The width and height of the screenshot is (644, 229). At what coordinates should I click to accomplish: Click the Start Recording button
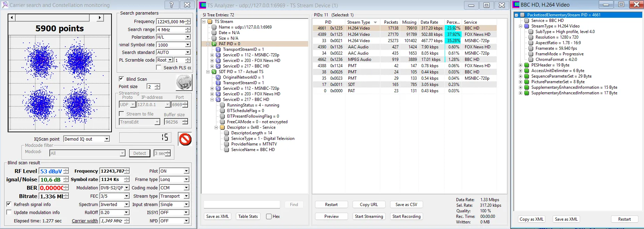(x=406, y=216)
